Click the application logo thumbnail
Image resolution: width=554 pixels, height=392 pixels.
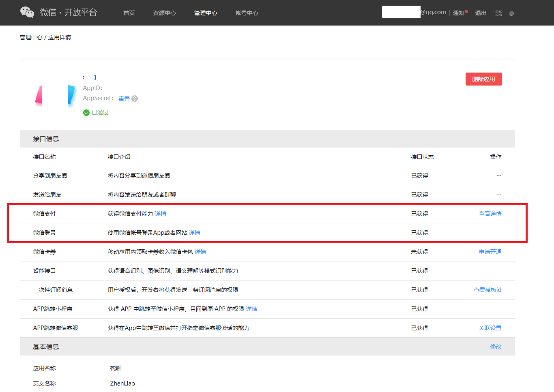pyautogui.click(x=56, y=95)
